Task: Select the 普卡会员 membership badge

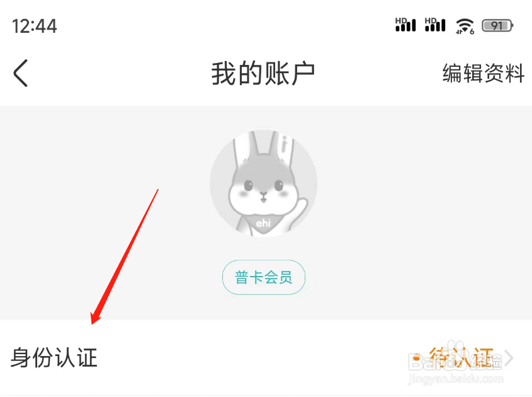Action: point(264,277)
